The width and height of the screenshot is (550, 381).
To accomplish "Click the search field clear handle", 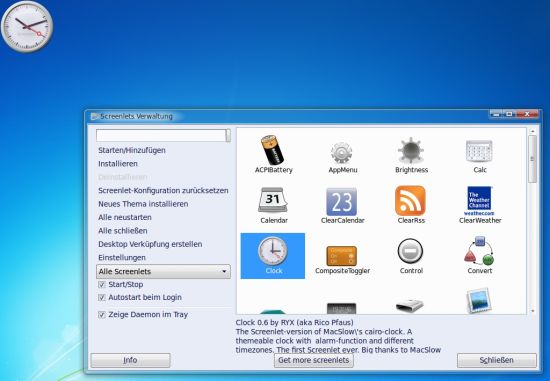I will tap(228, 135).
